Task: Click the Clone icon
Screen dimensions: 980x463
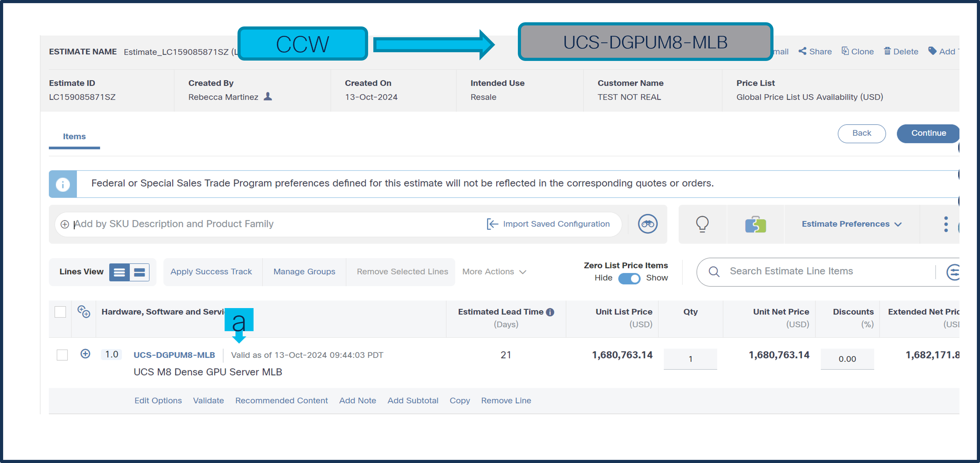Action: (845, 51)
